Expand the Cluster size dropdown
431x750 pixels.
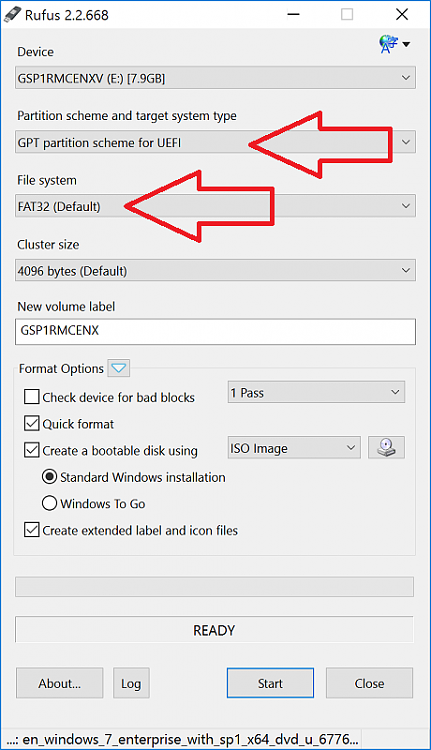click(215, 271)
